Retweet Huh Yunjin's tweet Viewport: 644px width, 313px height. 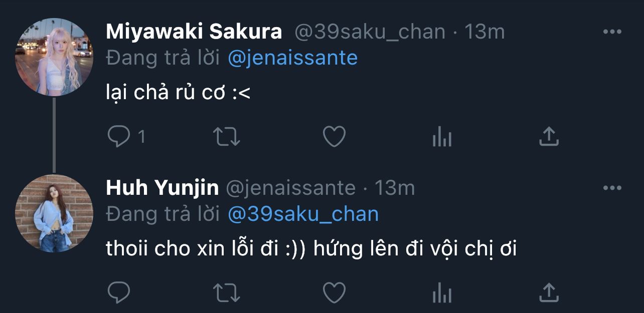click(x=227, y=292)
